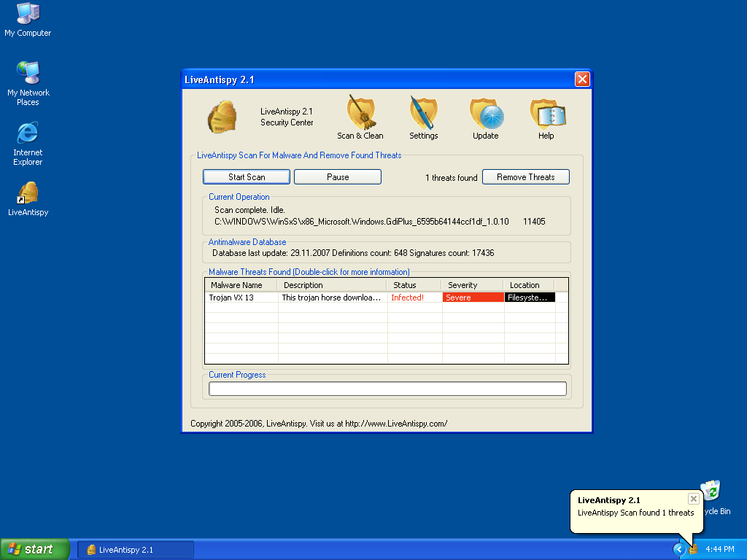The height and width of the screenshot is (560, 747).
Task: Click the Remove Threats button
Action: [x=525, y=177]
